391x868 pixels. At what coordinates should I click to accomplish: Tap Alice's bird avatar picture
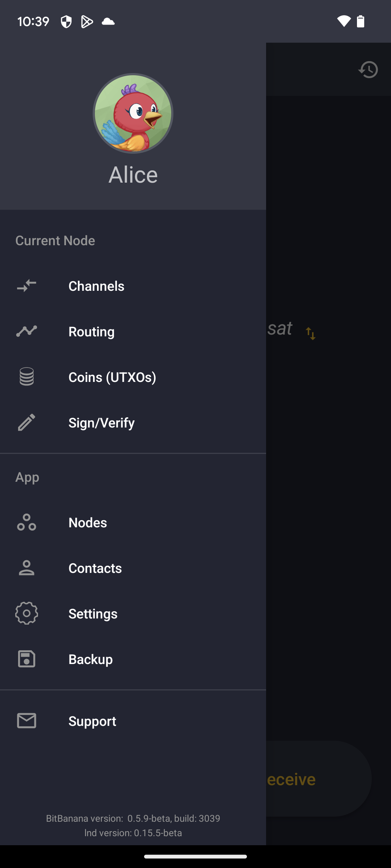(133, 114)
